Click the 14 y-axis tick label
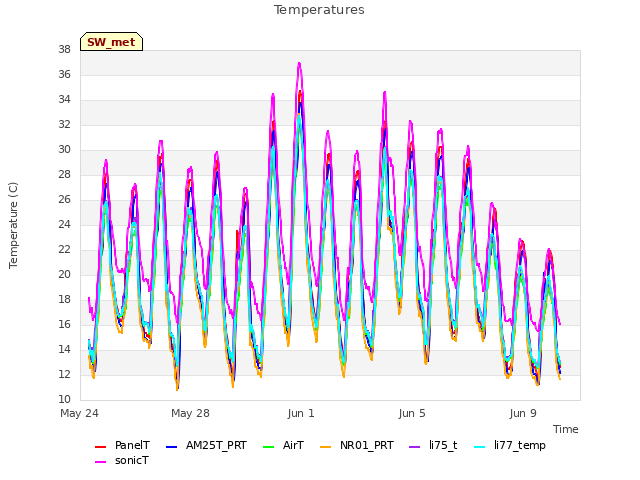640x480 pixels. [x=64, y=349]
